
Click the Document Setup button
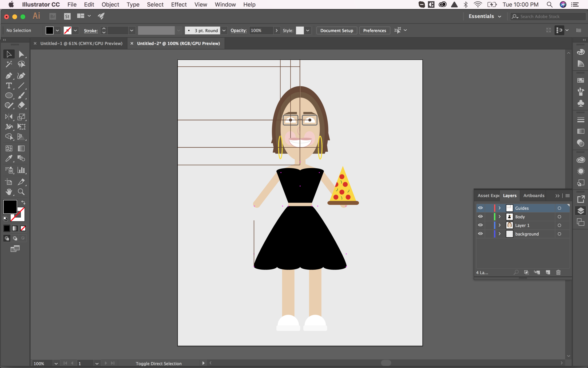[x=336, y=30]
